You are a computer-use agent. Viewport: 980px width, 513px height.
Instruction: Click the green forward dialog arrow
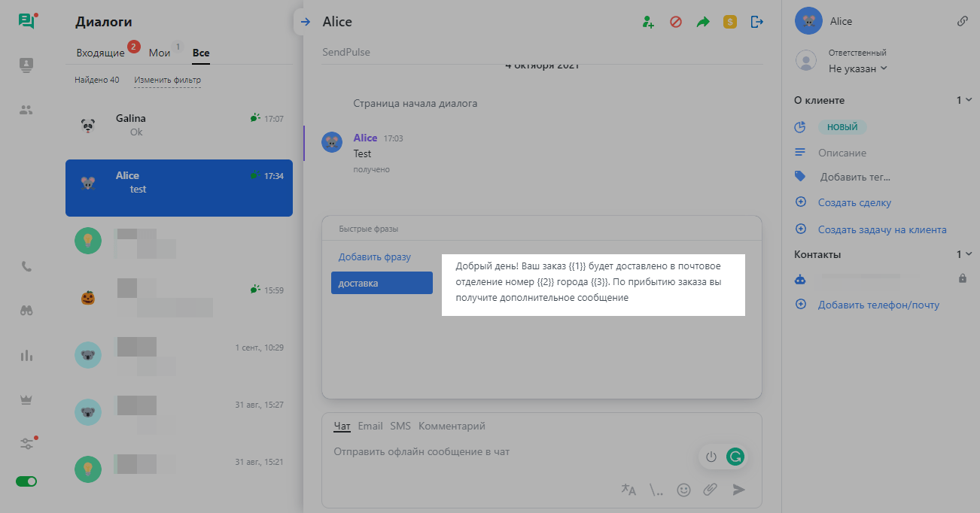[x=703, y=22]
